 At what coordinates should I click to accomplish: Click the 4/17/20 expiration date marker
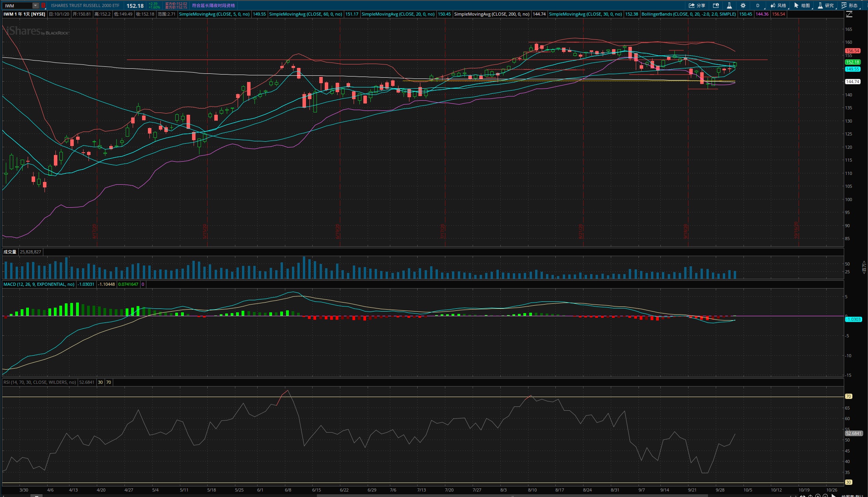(x=94, y=231)
